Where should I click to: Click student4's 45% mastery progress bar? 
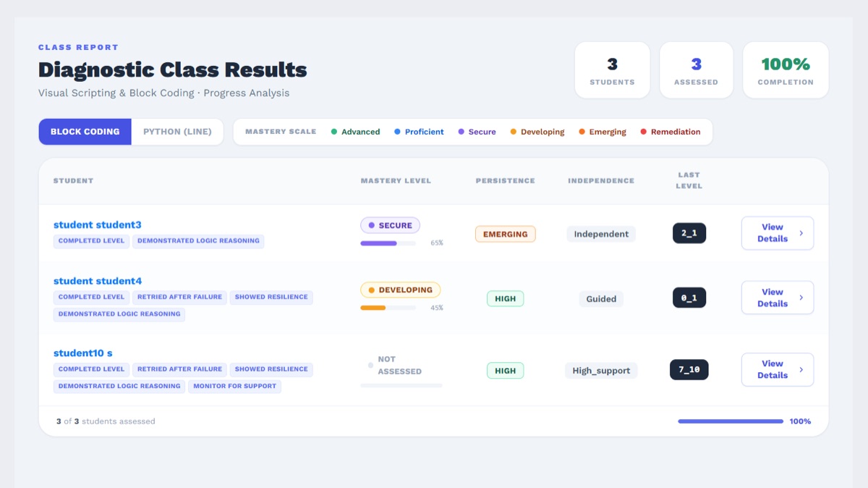pos(388,308)
